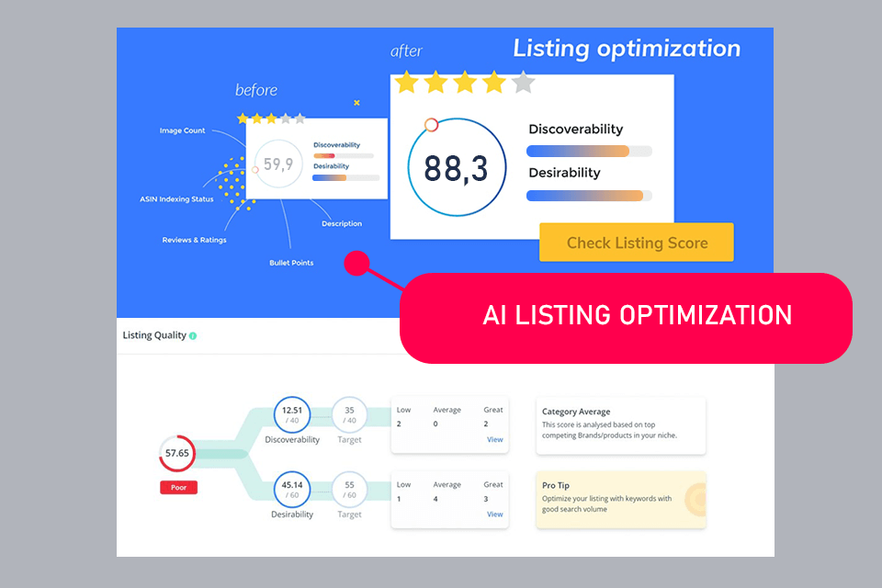Click the Desirability bar in after card

pos(589,196)
